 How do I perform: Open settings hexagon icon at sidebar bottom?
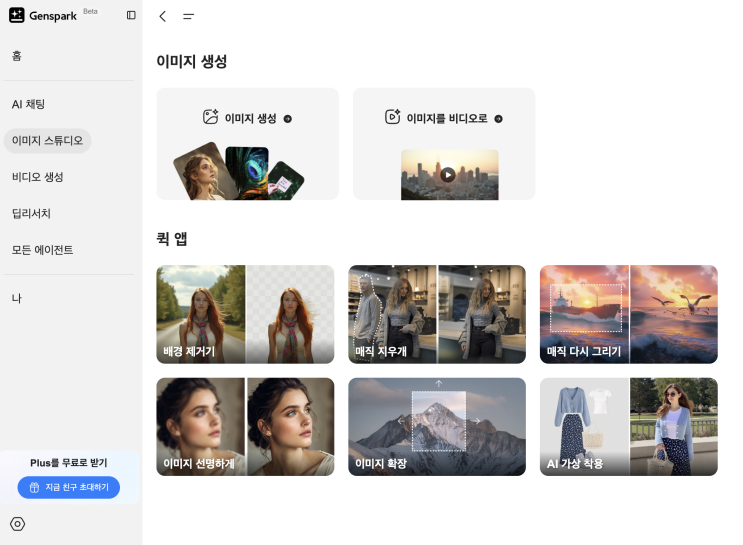click(18, 524)
